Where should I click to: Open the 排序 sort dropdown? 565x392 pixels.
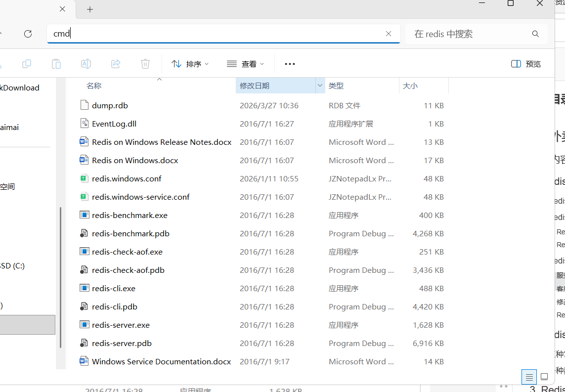click(190, 64)
